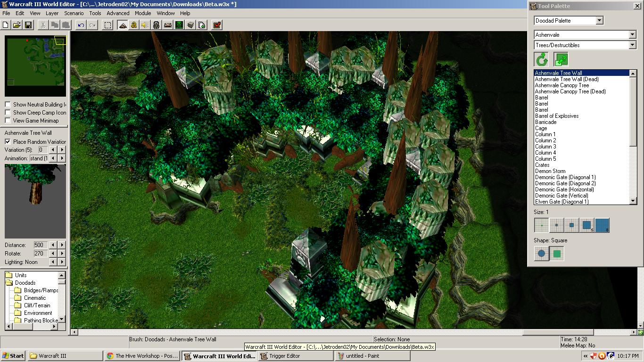Viewport: 644px width, 362px height.
Task: Select brush size 5 icon
Action: click(x=587, y=225)
